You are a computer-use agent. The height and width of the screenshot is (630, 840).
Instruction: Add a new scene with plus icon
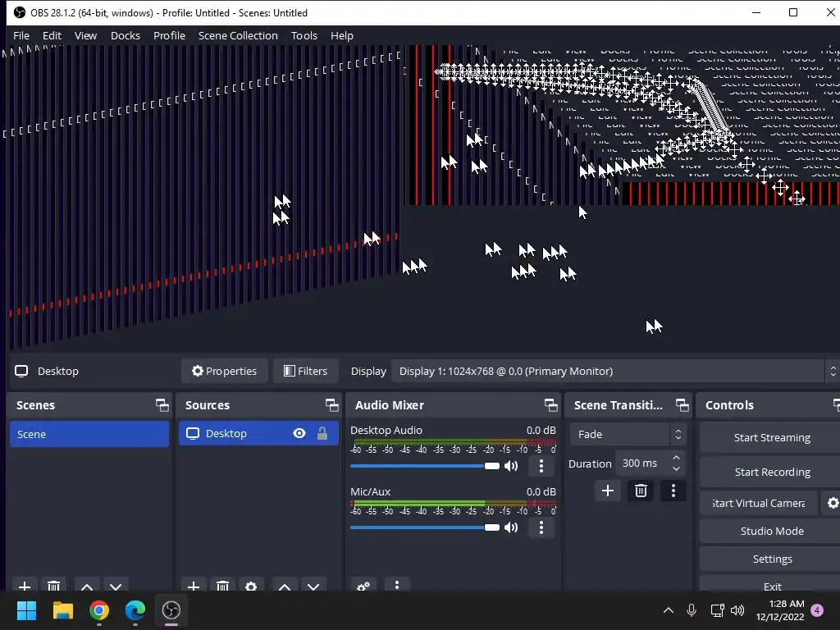coord(24,586)
